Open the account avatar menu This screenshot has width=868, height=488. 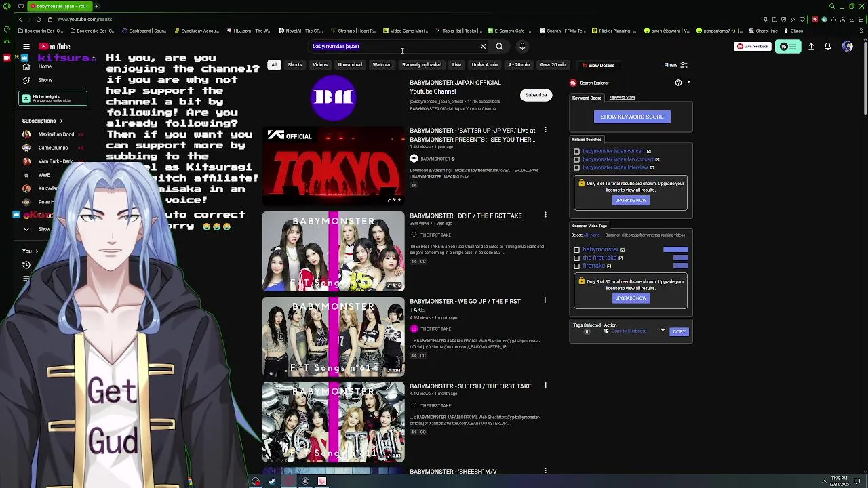tap(847, 47)
